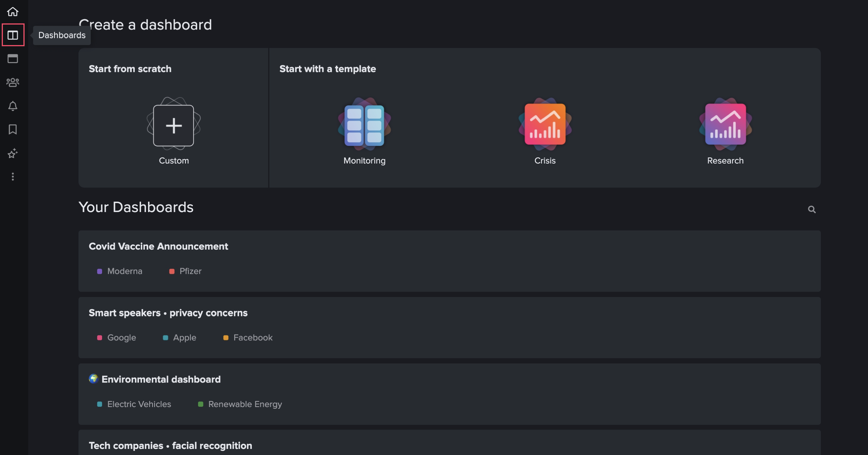This screenshot has width=868, height=455.
Task: Select the Facebook topic text
Action: pos(253,338)
